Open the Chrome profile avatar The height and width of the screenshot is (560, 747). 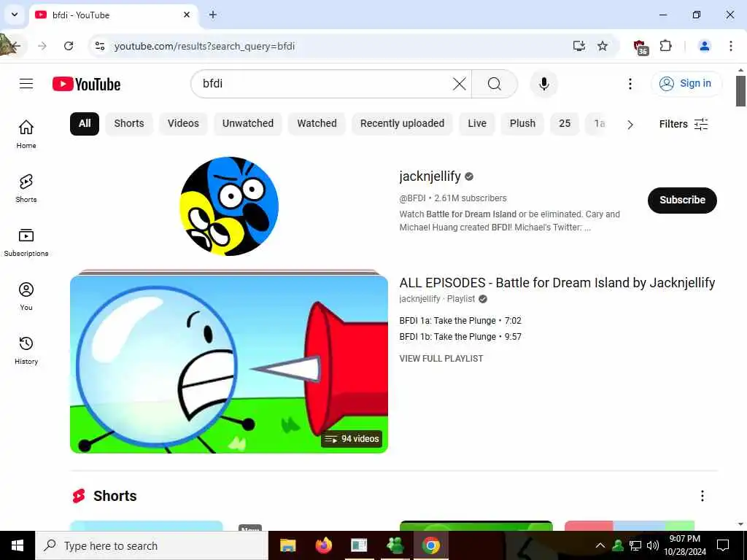click(704, 46)
